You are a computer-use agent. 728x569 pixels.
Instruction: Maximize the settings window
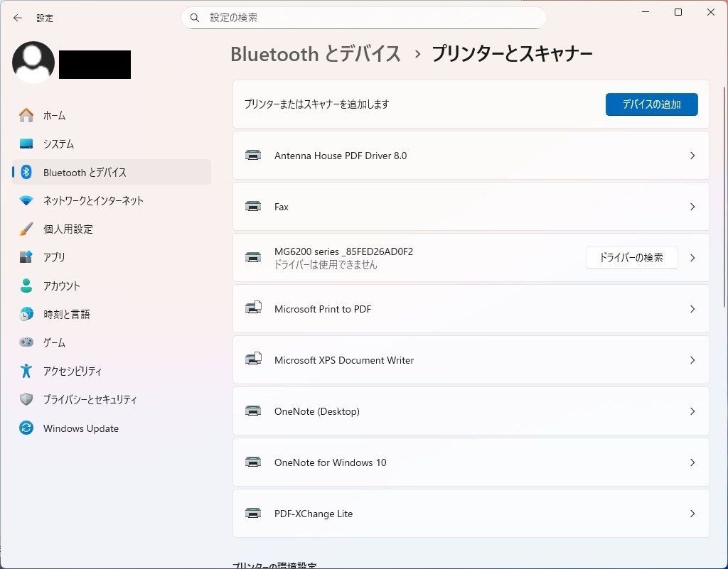click(678, 12)
